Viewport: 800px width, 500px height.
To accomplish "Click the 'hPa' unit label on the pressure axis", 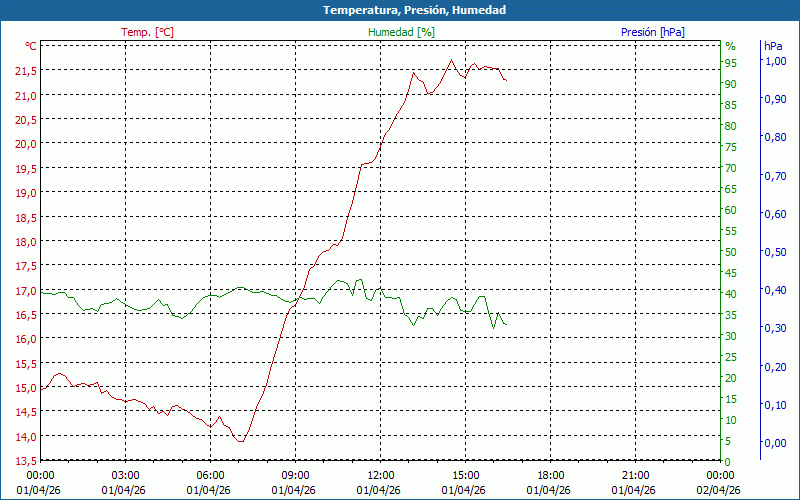I will pos(773,46).
